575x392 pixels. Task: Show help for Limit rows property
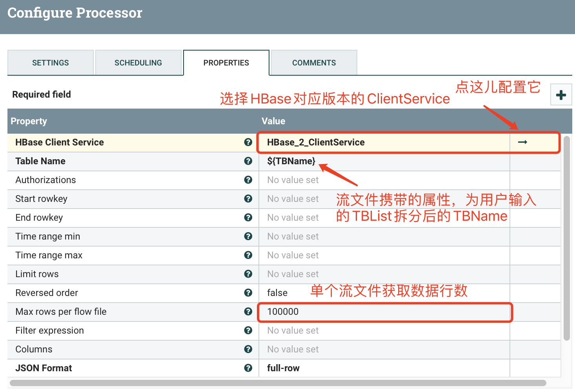coord(248,274)
